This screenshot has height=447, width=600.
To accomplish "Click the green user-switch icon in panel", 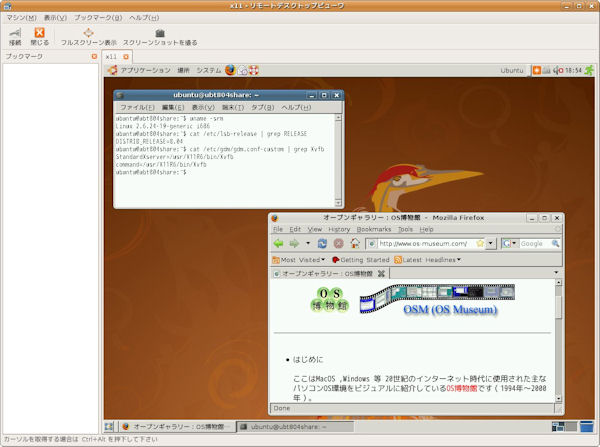I will pos(589,70).
